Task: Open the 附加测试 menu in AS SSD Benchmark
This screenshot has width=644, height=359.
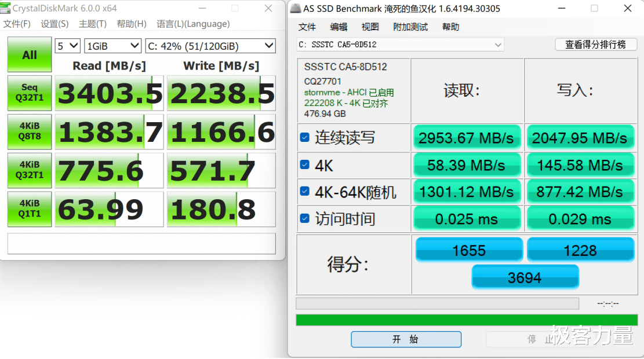Action: (410, 27)
